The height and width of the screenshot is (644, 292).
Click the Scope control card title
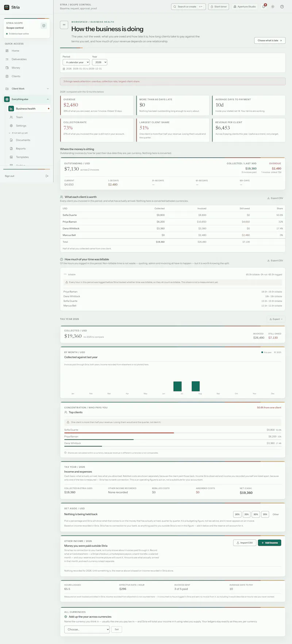coord(15,28)
